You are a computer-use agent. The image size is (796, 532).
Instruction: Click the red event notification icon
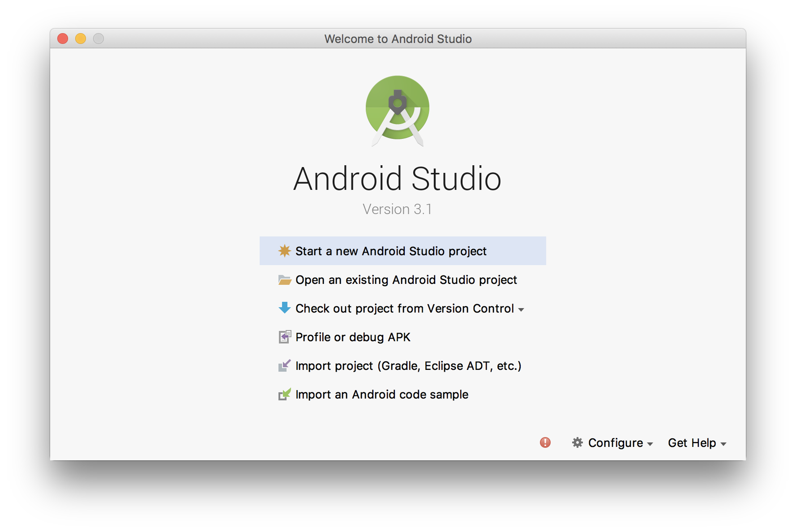point(544,443)
